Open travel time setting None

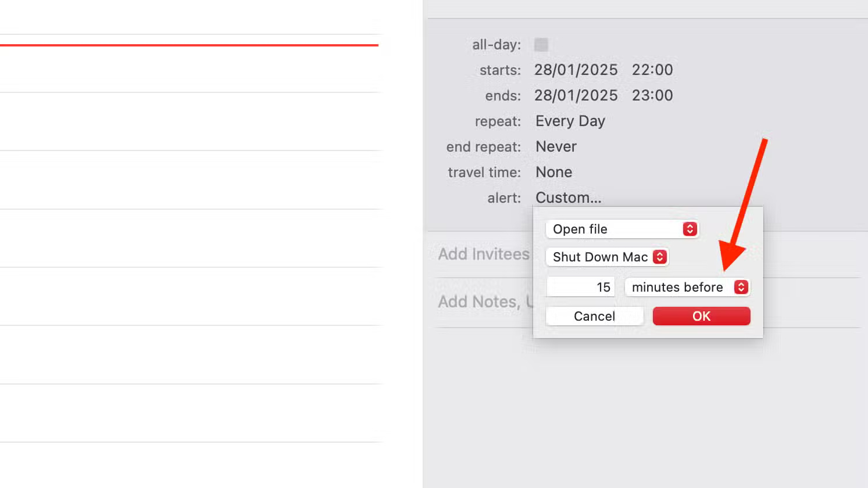click(553, 172)
